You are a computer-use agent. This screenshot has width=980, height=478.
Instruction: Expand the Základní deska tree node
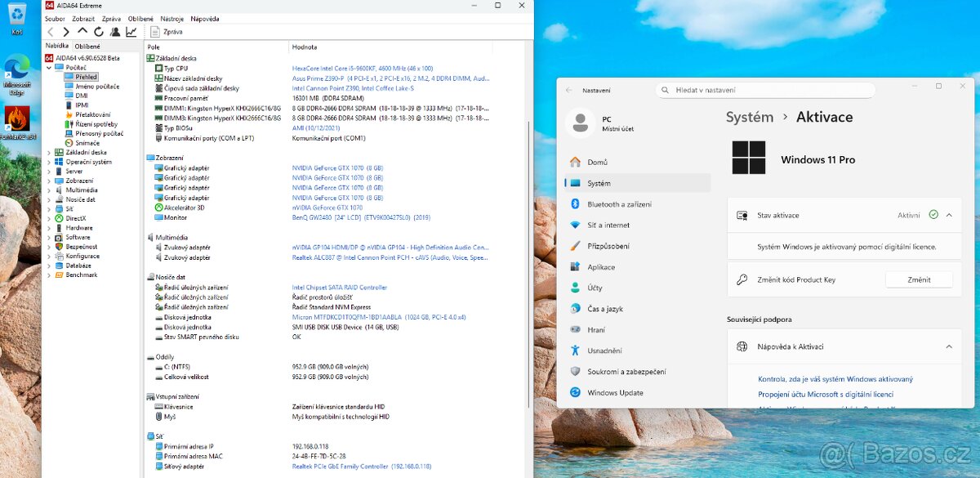tap(49, 153)
